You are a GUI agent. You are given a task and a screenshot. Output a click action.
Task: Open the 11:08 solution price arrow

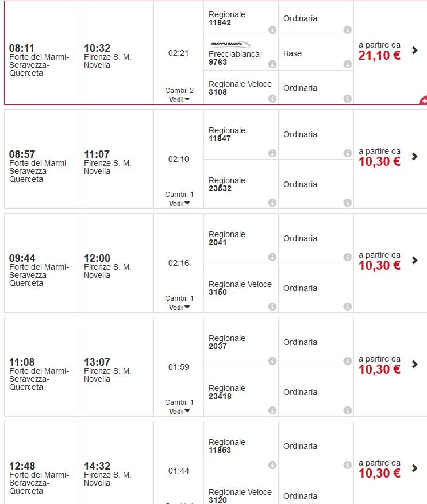(x=415, y=365)
